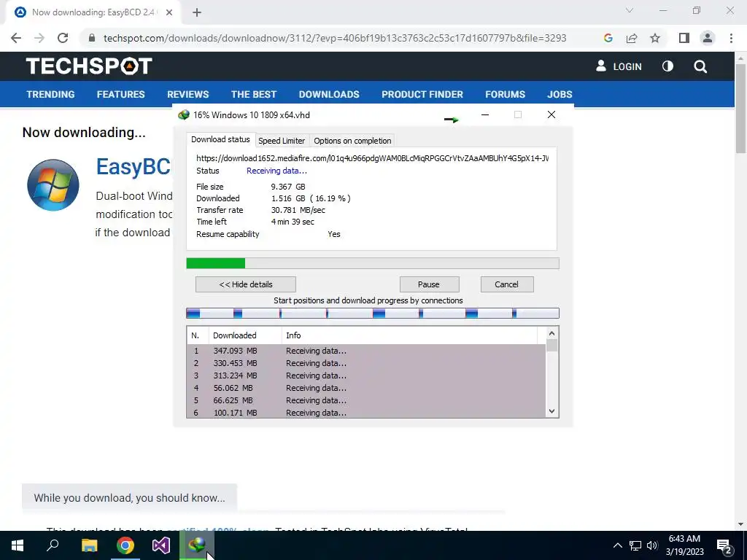747x560 pixels.
Task: View site info via padlock icon
Action: tap(92, 38)
